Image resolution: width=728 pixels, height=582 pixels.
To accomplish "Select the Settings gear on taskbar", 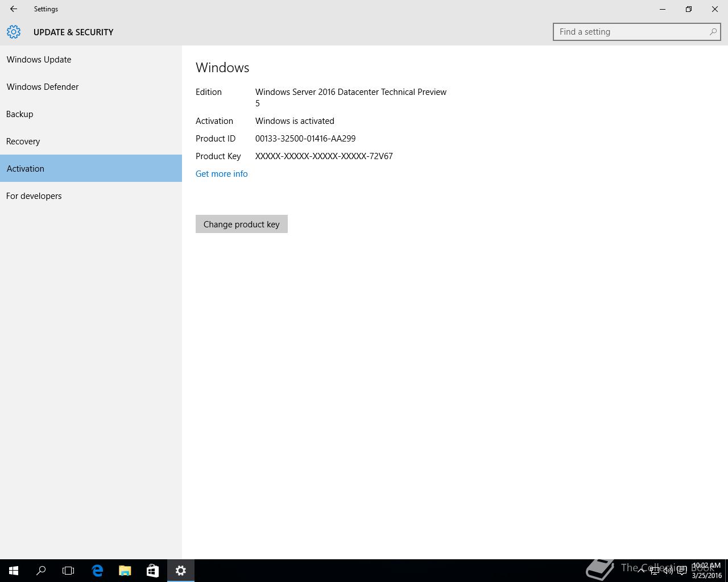I will [x=181, y=571].
